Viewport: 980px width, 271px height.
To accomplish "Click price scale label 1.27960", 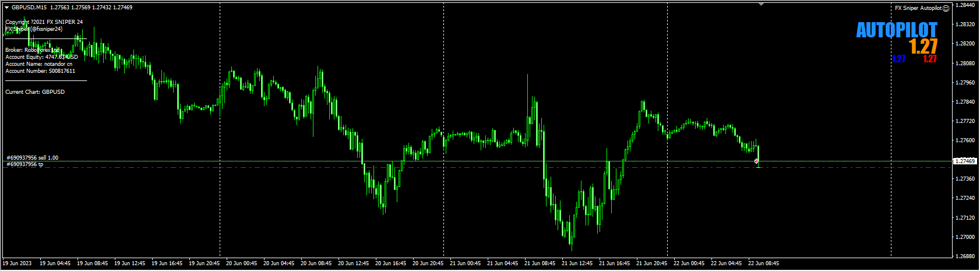I will (966, 83).
